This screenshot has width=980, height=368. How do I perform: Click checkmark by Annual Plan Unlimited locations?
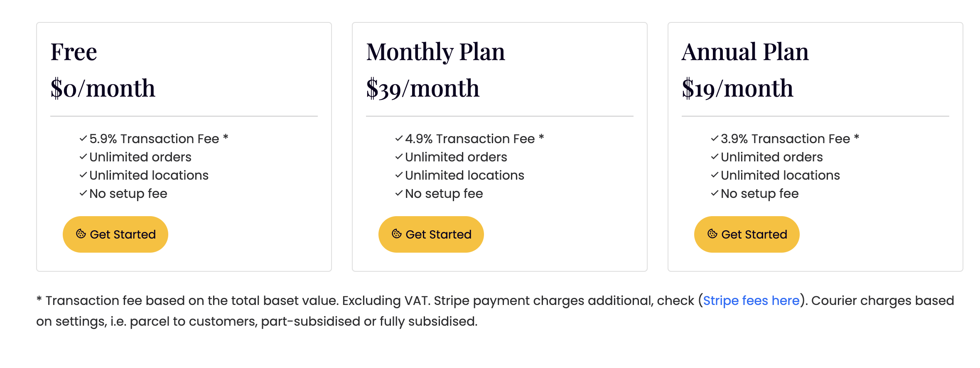click(x=715, y=175)
